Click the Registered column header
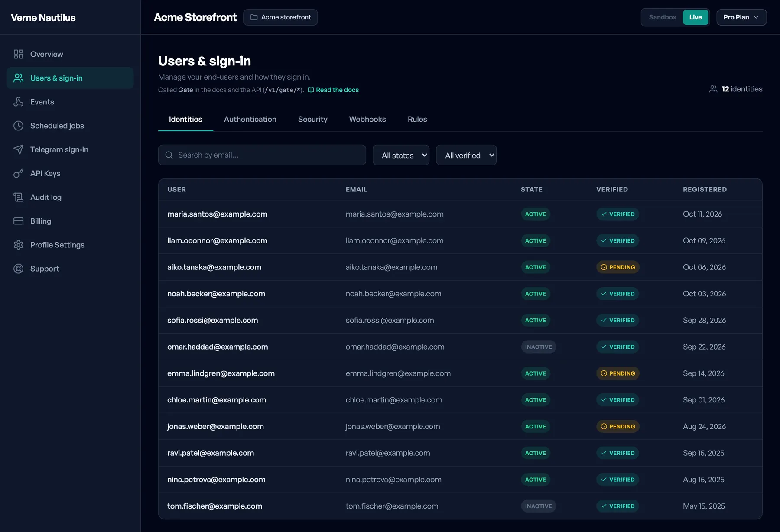 705,189
